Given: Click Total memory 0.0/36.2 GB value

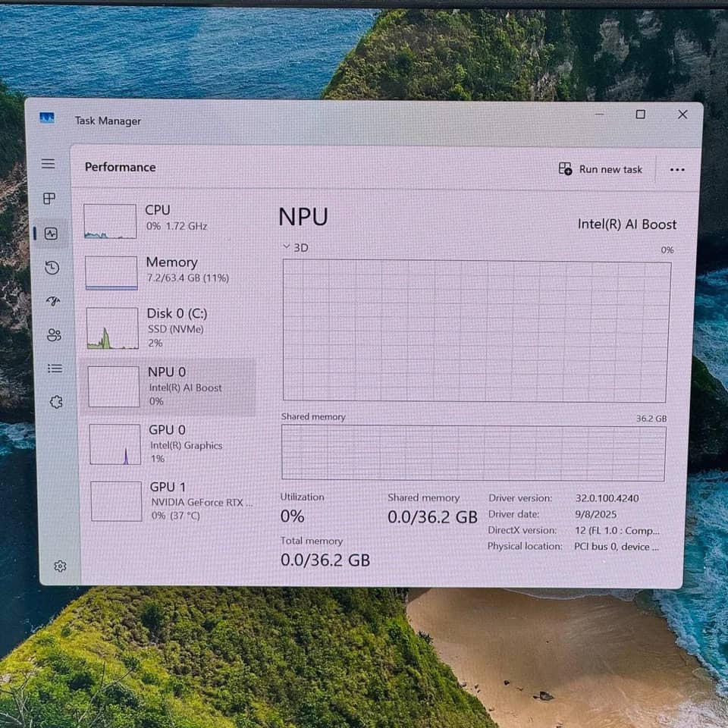Looking at the screenshot, I should [325, 560].
